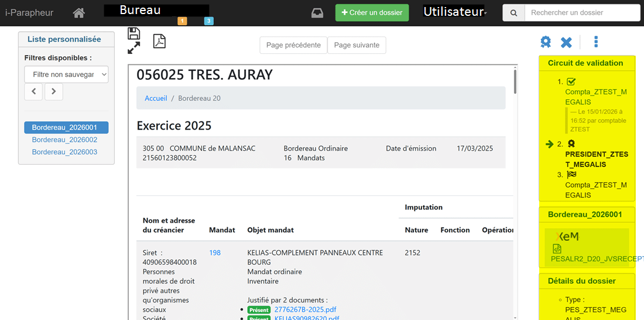Reject the dossier with X icon
Image resolution: width=644 pixels, height=320 pixels.
(566, 42)
